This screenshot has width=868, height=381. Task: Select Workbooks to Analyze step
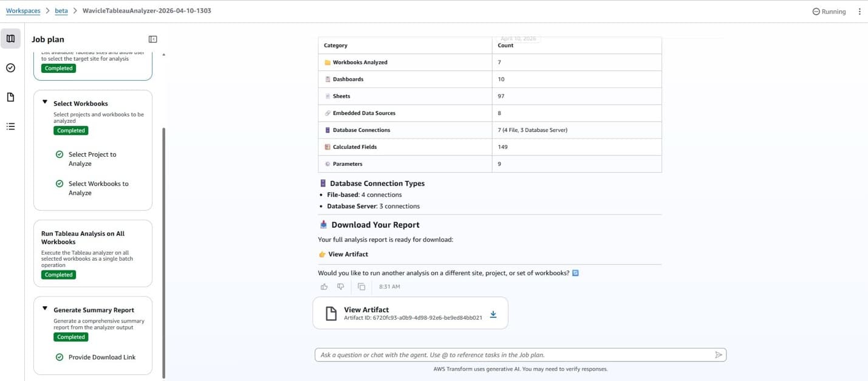[x=98, y=188]
